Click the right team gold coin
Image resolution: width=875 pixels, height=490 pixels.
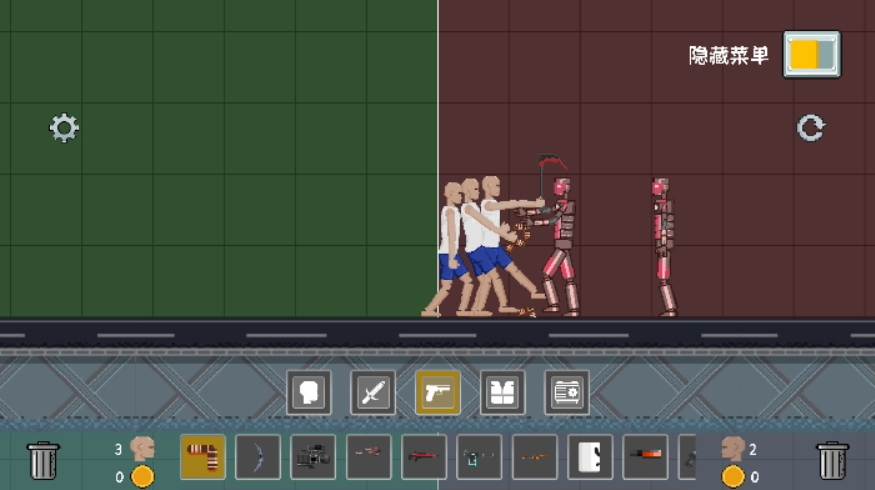733,476
